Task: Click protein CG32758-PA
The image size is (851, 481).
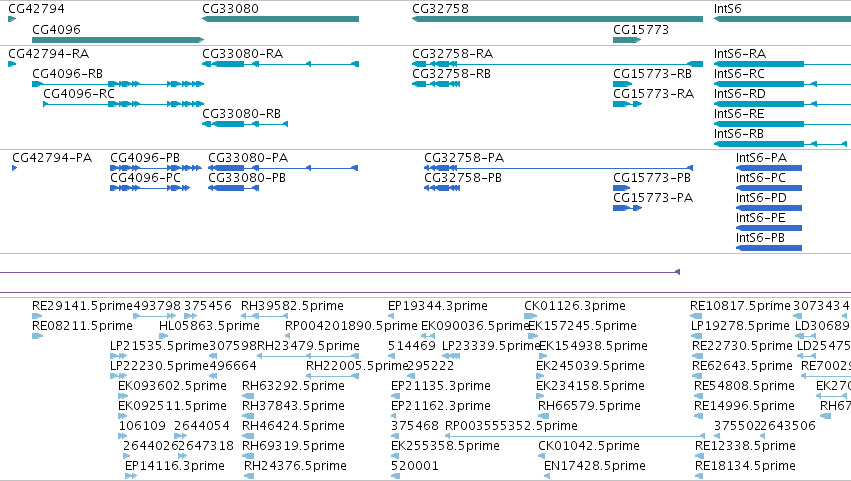Action: pyautogui.click(x=464, y=158)
